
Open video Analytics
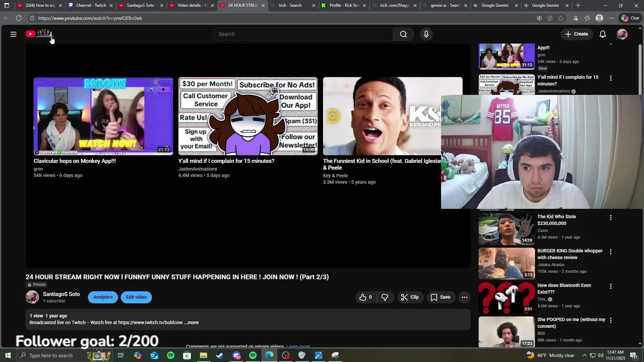pyautogui.click(x=103, y=297)
